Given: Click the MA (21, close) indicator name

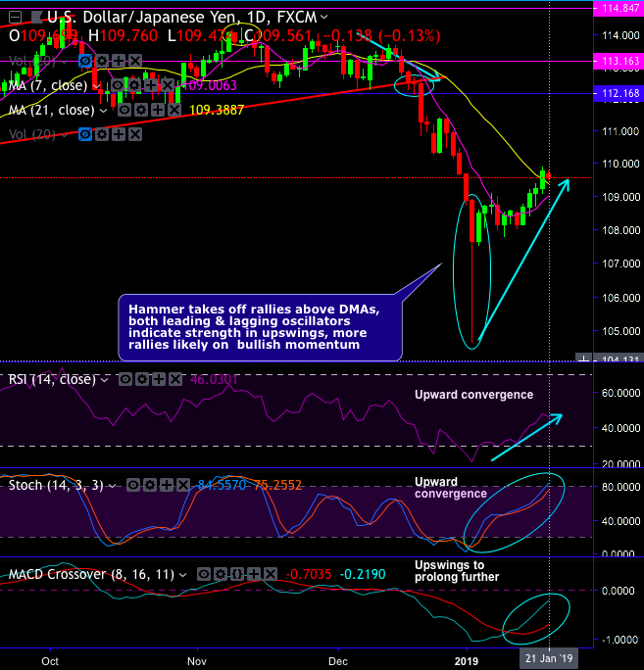Looking at the screenshot, I should tap(51, 111).
